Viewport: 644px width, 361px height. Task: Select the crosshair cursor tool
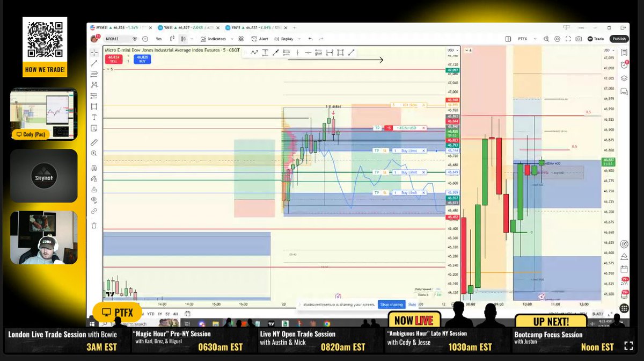click(94, 52)
